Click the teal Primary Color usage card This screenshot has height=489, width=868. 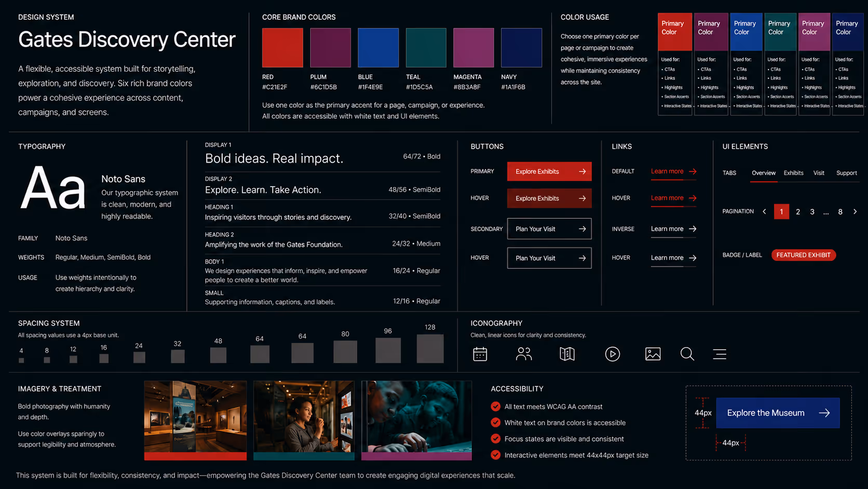[x=780, y=64]
